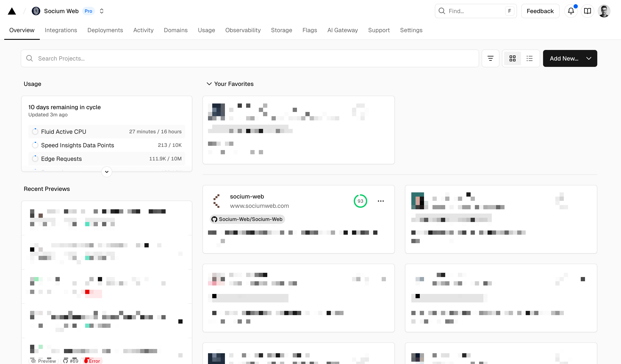Open the documentation book icon
Image resolution: width=621 pixels, height=364 pixels.
[588, 11]
